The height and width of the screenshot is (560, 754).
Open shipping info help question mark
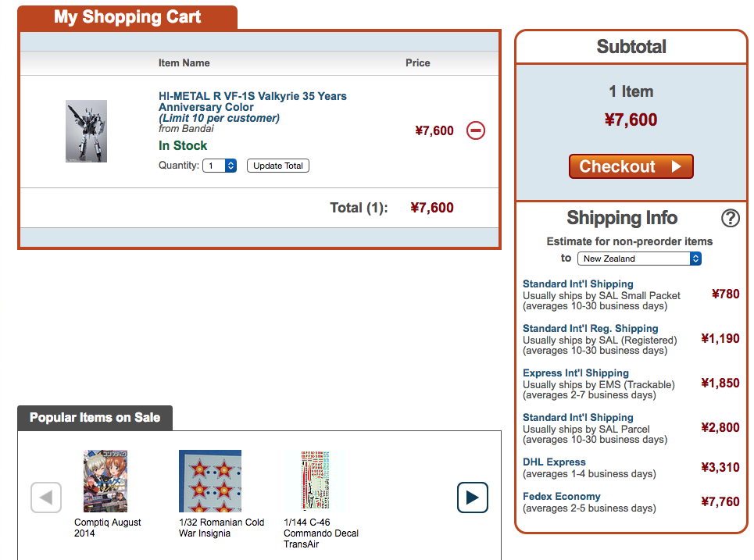pyautogui.click(x=730, y=218)
